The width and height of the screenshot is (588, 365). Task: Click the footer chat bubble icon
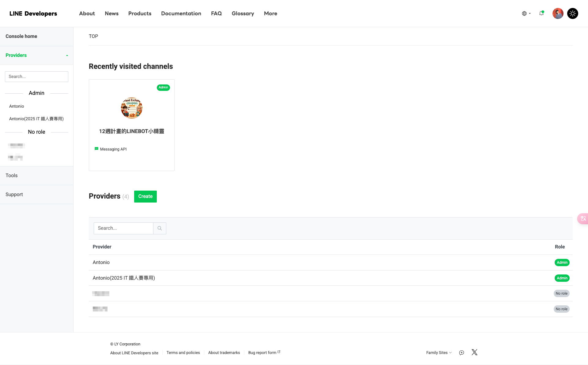pos(462,353)
